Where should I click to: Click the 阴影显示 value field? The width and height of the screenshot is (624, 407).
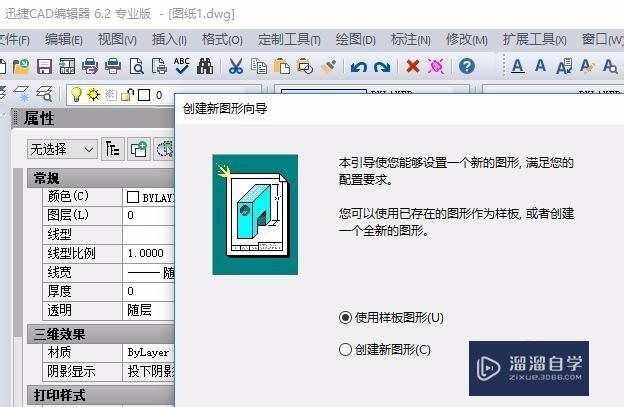point(149,371)
